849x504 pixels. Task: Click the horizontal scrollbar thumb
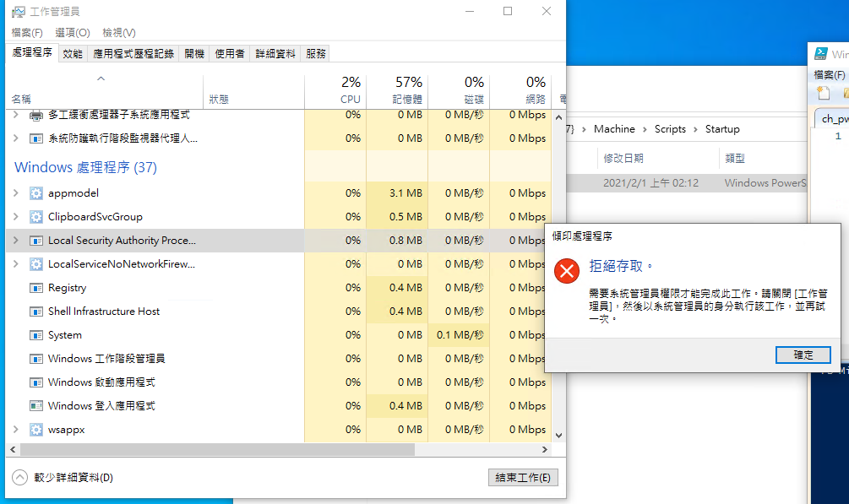217,449
